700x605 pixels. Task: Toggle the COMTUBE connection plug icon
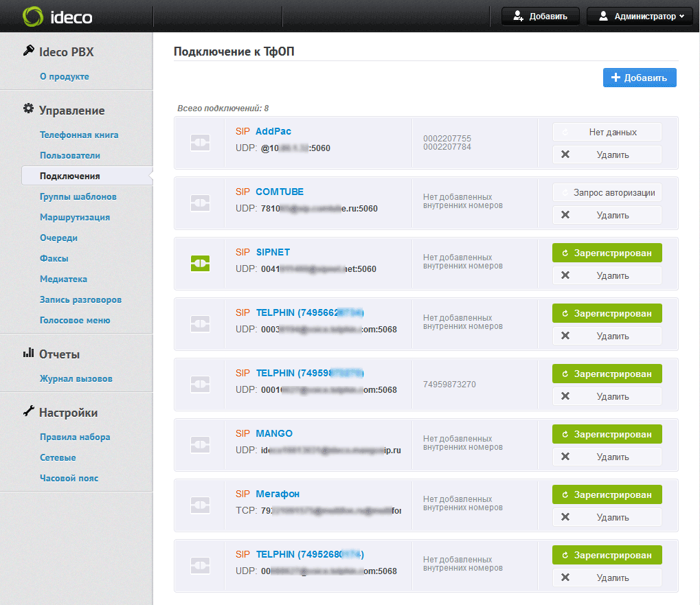pyautogui.click(x=200, y=203)
